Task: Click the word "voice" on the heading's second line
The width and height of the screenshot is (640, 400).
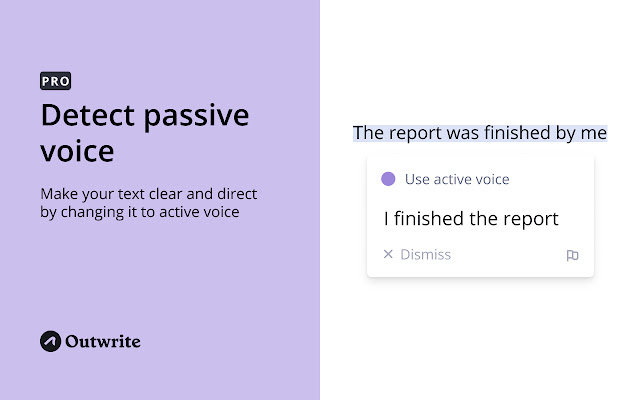Action: (x=77, y=151)
